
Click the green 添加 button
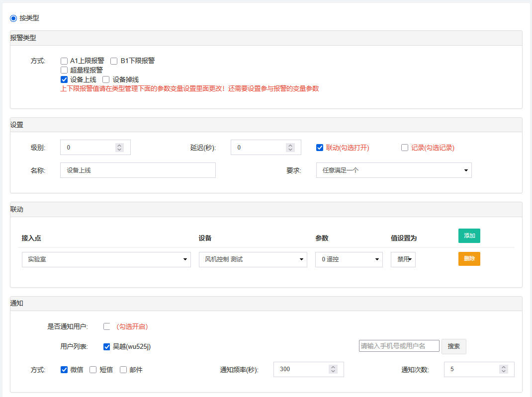(x=469, y=236)
